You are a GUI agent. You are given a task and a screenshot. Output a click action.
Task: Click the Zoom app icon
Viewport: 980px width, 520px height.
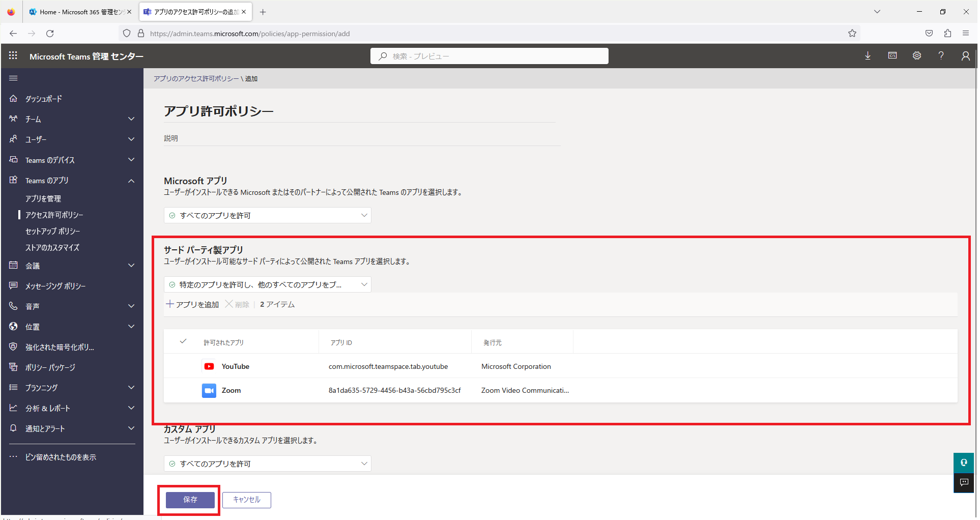[x=209, y=390]
